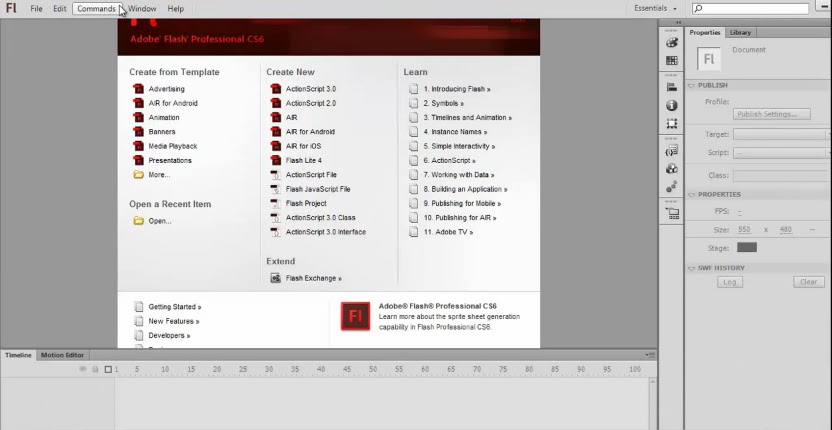Open the Transform panel icon
Image resolution: width=832 pixels, height=430 pixels.
click(671, 124)
